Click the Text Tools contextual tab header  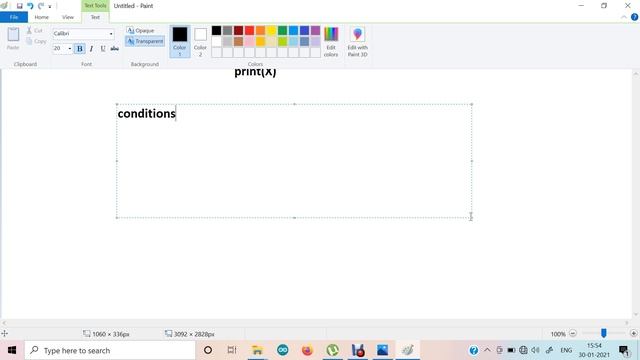point(95,6)
